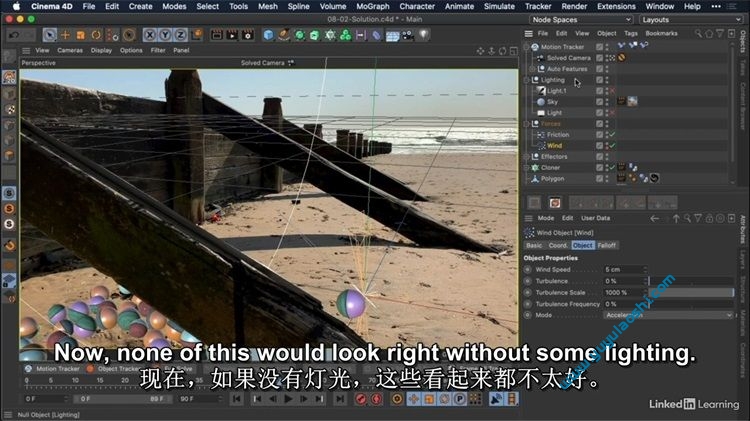Open the Tracker menu
This screenshot has height=421, width=750.
click(x=538, y=6)
